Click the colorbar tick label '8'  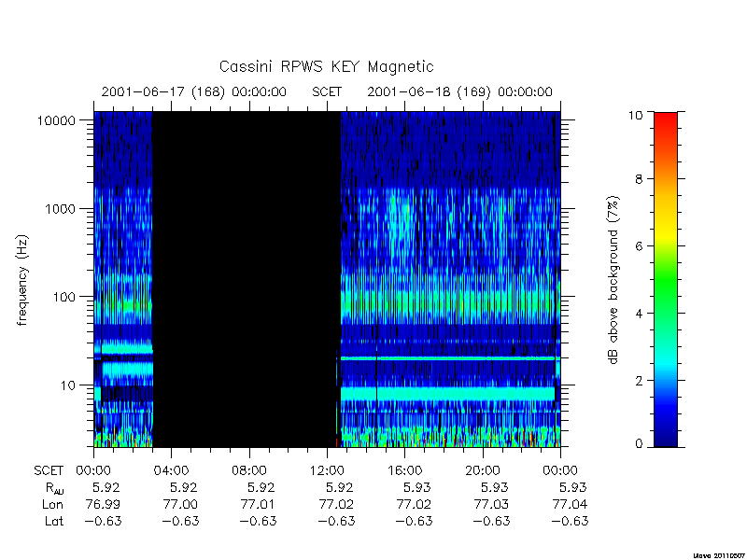(x=639, y=179)
